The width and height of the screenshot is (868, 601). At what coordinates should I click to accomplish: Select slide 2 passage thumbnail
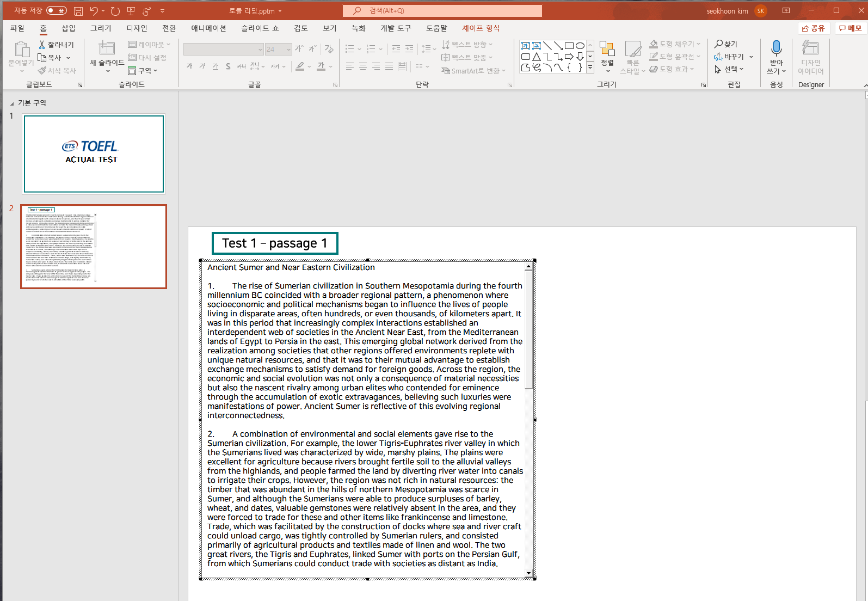pos(94,247)
